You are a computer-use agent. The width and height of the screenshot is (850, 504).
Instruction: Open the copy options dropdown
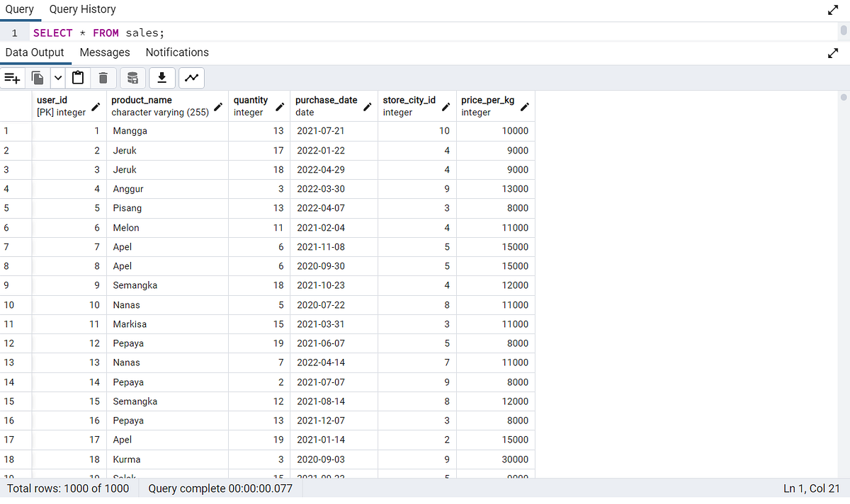tap(57, 78)
